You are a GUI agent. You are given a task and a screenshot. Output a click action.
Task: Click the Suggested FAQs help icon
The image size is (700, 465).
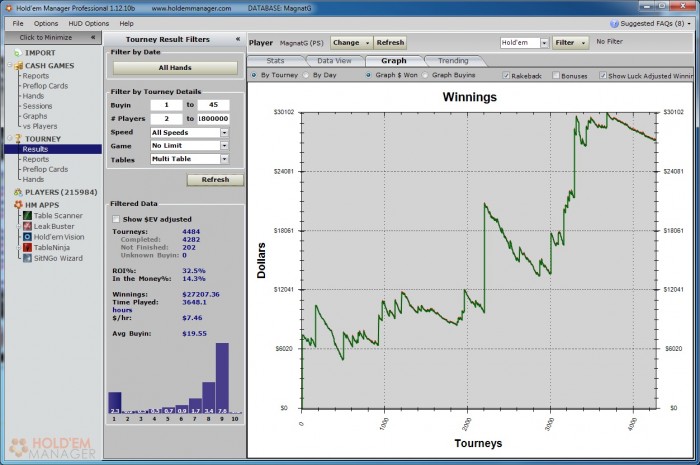click(614, 24)
